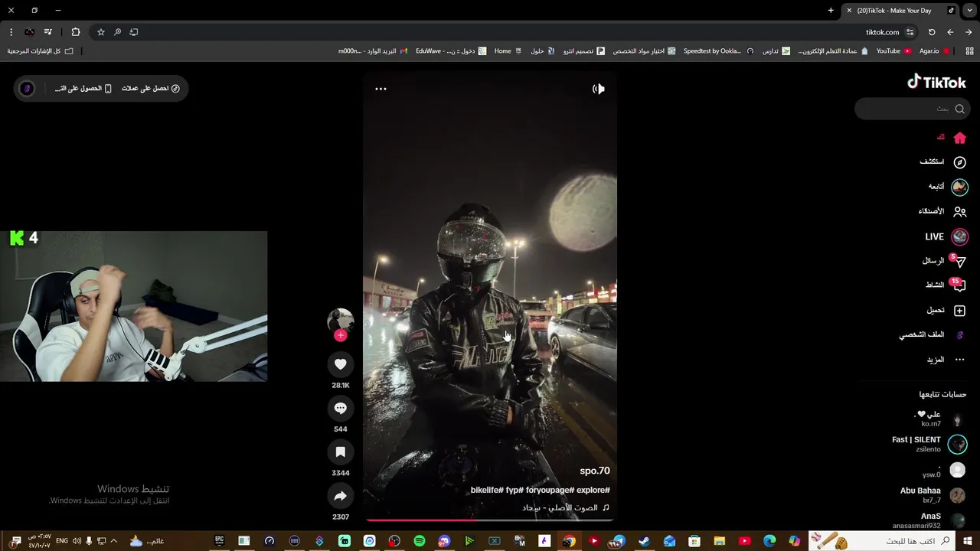This screenshot has width=980, height=551.
Task: Open the browser zoom magnifier icon
Action: tap(117, 32)
